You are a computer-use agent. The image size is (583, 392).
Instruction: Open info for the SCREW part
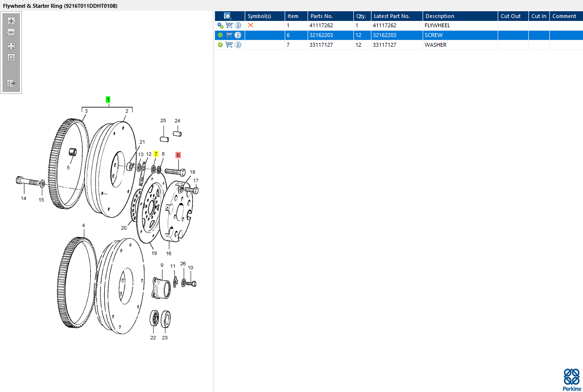(238, 35)
